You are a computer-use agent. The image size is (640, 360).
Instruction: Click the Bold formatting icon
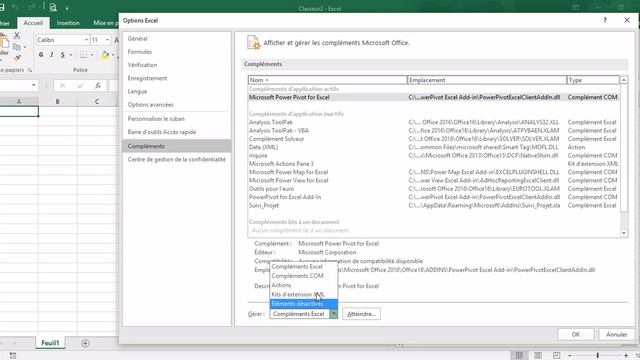click(x=41, y=55)
